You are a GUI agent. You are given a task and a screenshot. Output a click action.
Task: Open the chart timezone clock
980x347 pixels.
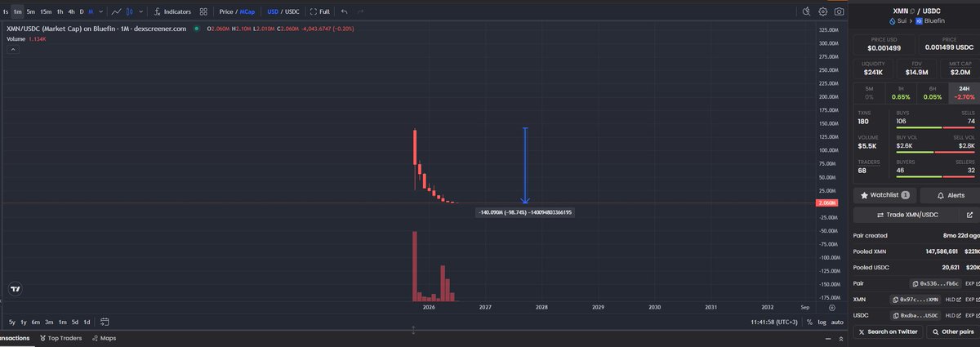tap(774, 322)
